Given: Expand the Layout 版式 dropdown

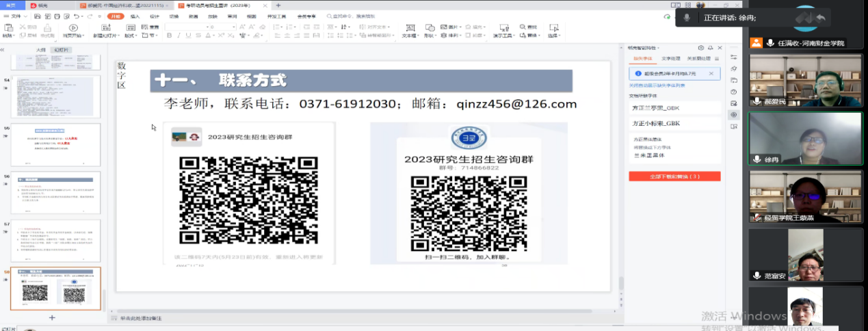Looking at the screenshot, I should tap(131, 36).
